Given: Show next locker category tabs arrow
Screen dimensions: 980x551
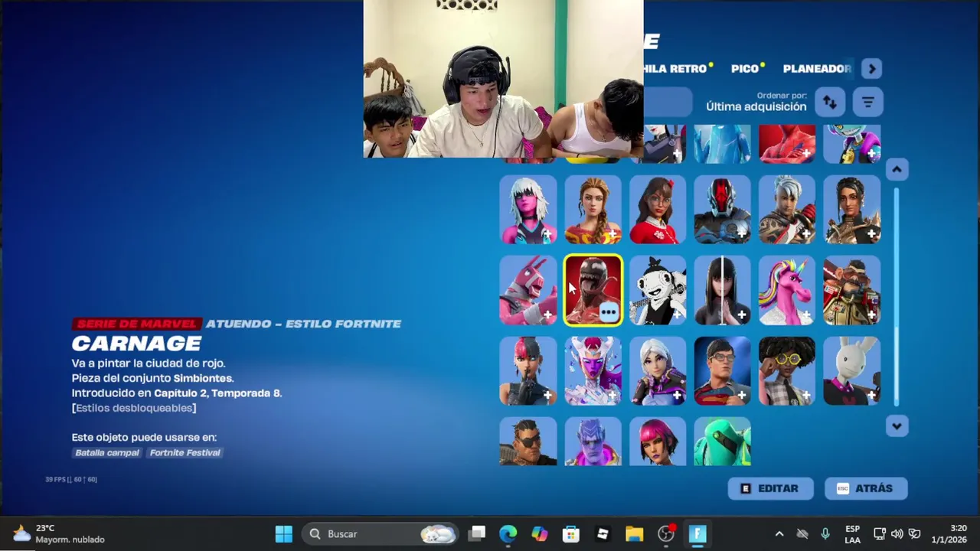Looking at the screenshot, I should (871, 69).
